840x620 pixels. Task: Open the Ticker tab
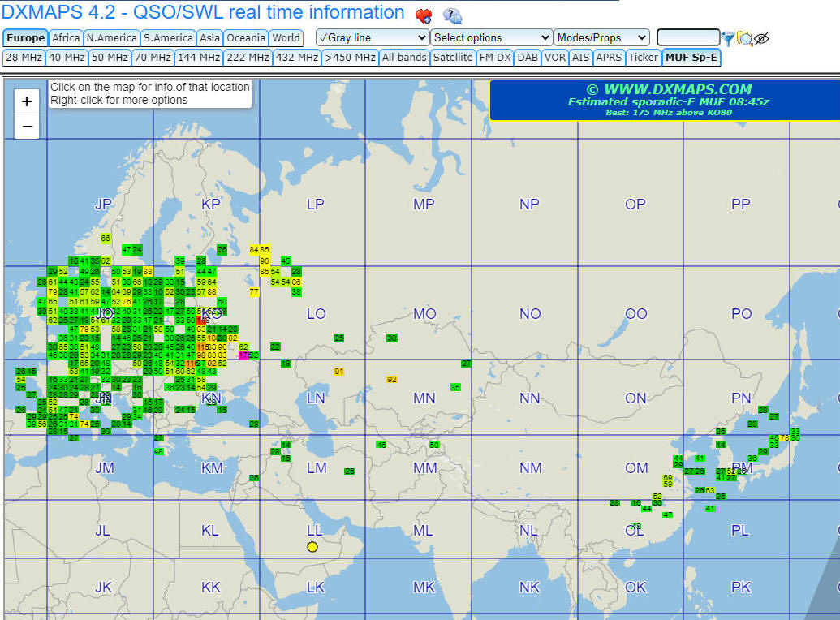643,58
